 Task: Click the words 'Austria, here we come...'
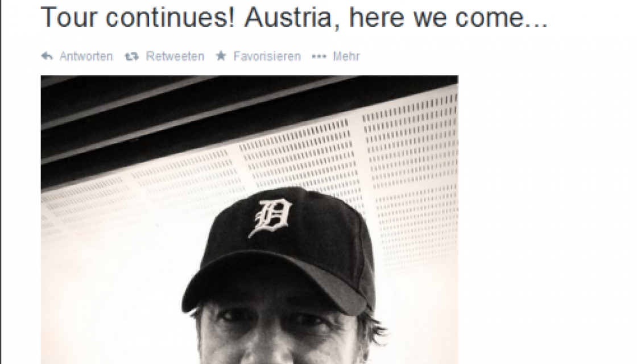[x=396, y=18]
